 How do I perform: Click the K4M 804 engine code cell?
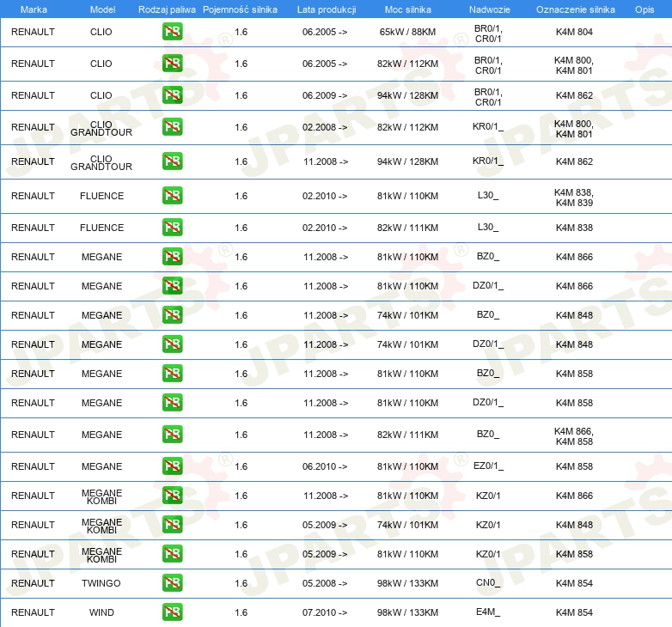574,32
